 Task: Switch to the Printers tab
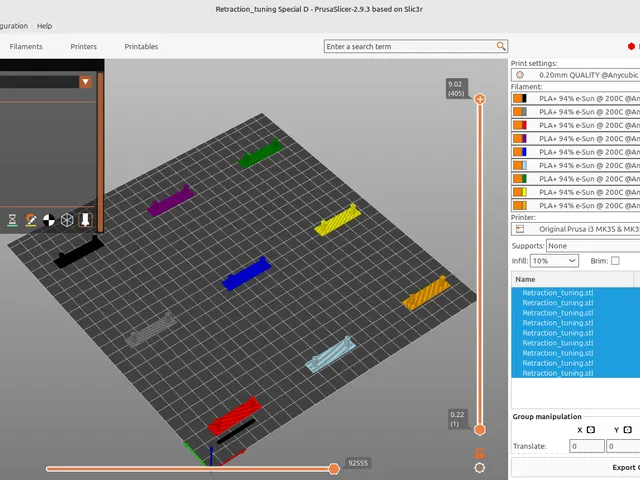coord(84,47)
